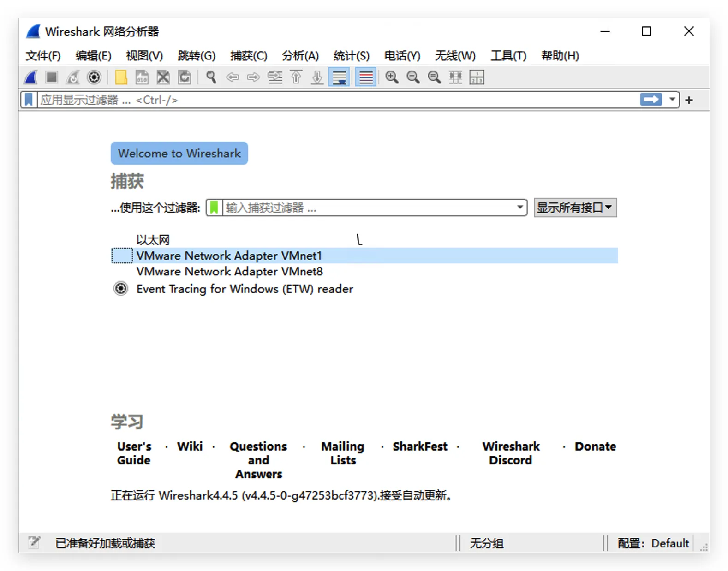Reload the capture file from the toolbar
Screen dimensions: 728x571
pyautogui.click(x=185, y=77)
